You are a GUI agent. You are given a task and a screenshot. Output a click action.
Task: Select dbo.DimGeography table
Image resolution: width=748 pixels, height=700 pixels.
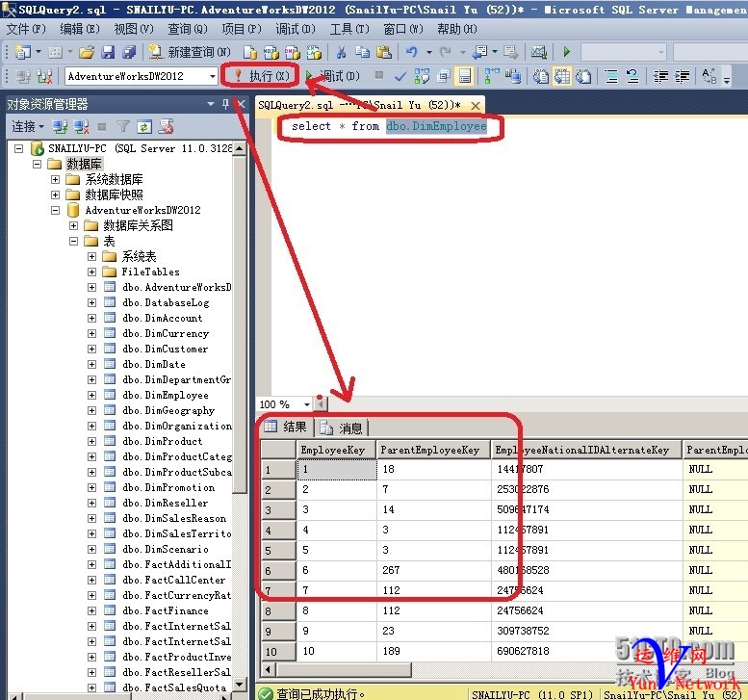[168, 411]
